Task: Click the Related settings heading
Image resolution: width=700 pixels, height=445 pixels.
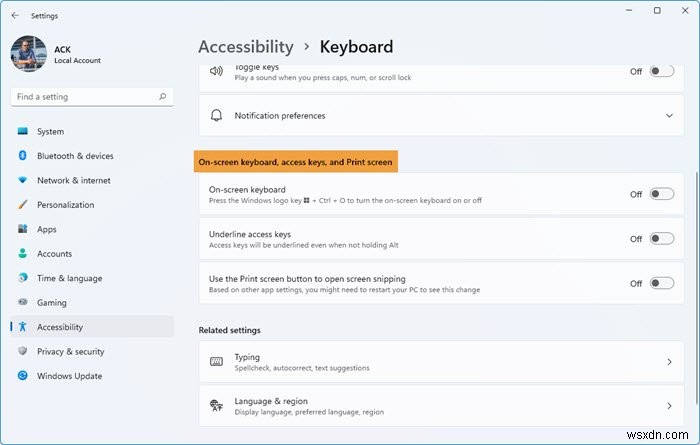Action: point(229,330)
